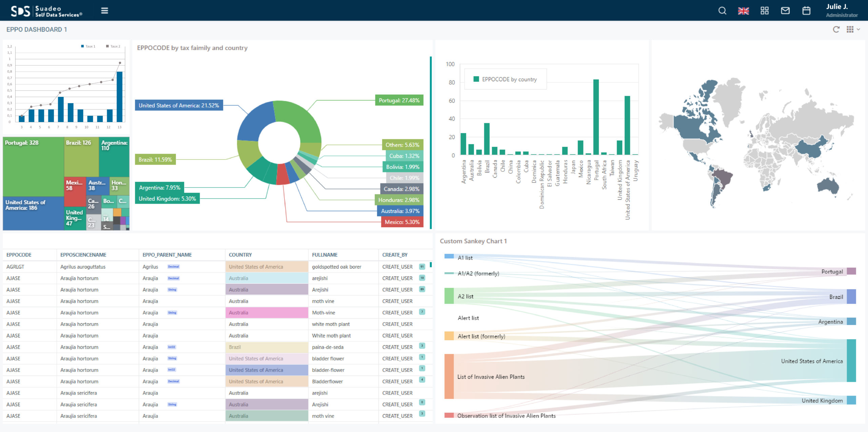Change language via the UK flag icon
868x432 pixels.
tap(743, 11)
